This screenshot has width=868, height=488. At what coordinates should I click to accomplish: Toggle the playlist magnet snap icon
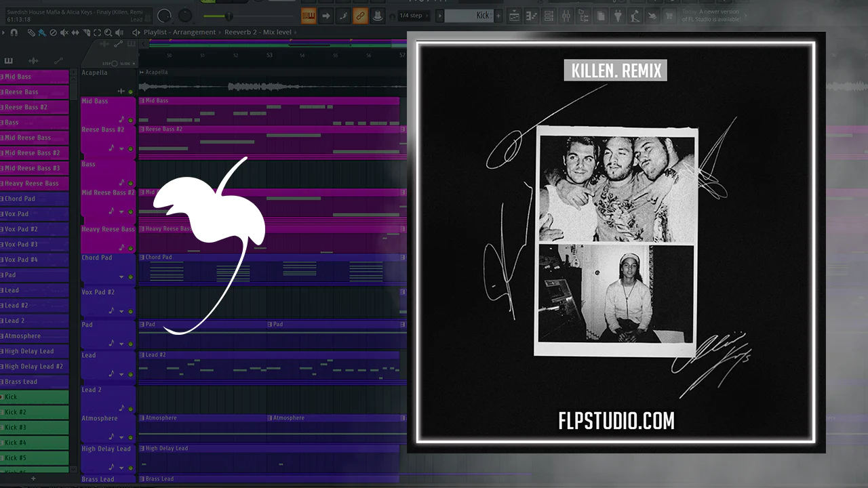pyautogui.click(x=14, y=33)
